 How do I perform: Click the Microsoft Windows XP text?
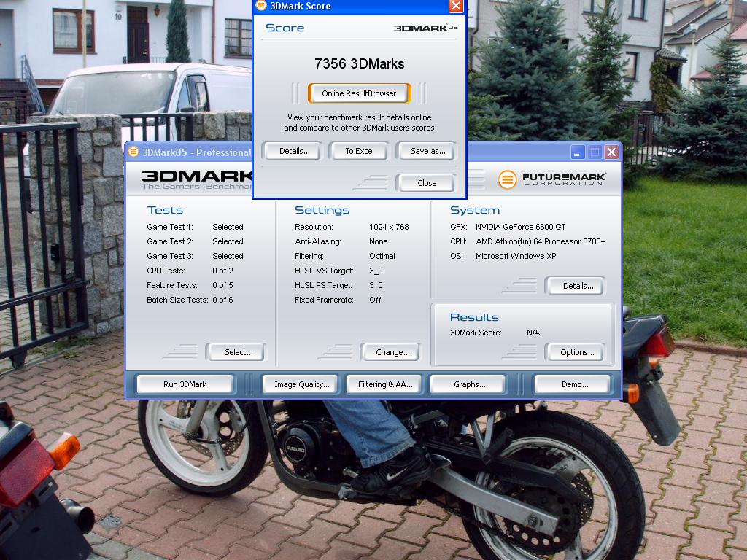pos(516,256)
